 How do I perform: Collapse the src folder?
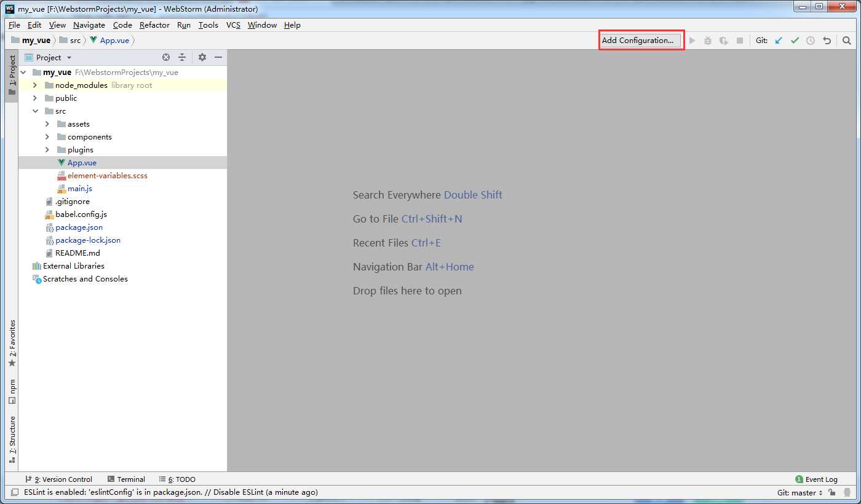pos(35,111)
